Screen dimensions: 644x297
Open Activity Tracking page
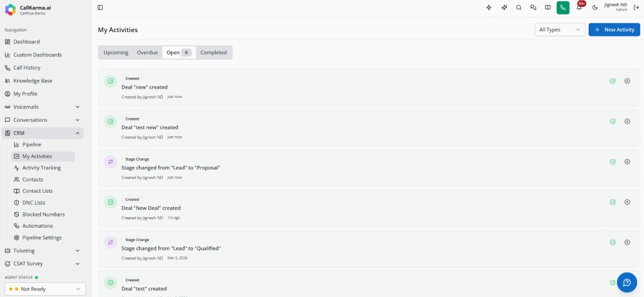(x=43, y=168)
